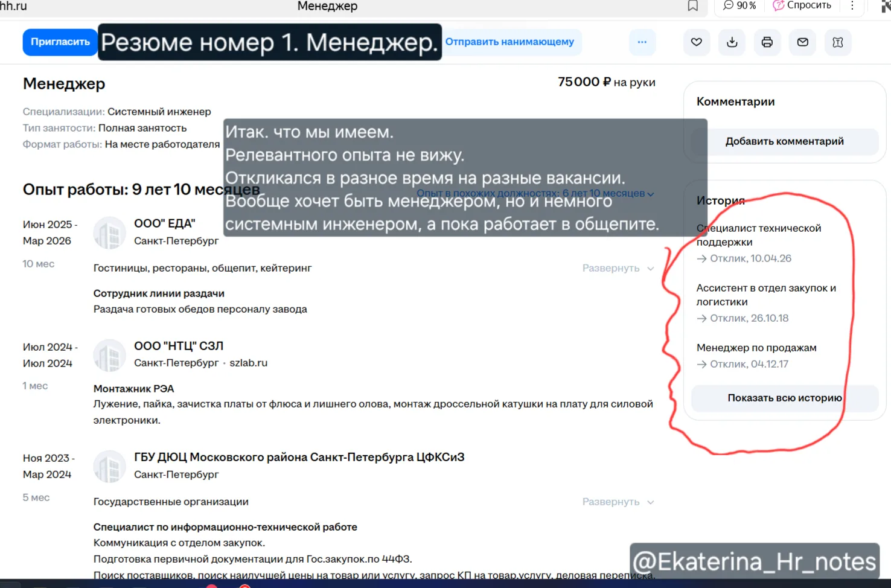Screen dimensions: 891x588
Task: Click the Менеджер resume title heading
Action: coord(64,84)
